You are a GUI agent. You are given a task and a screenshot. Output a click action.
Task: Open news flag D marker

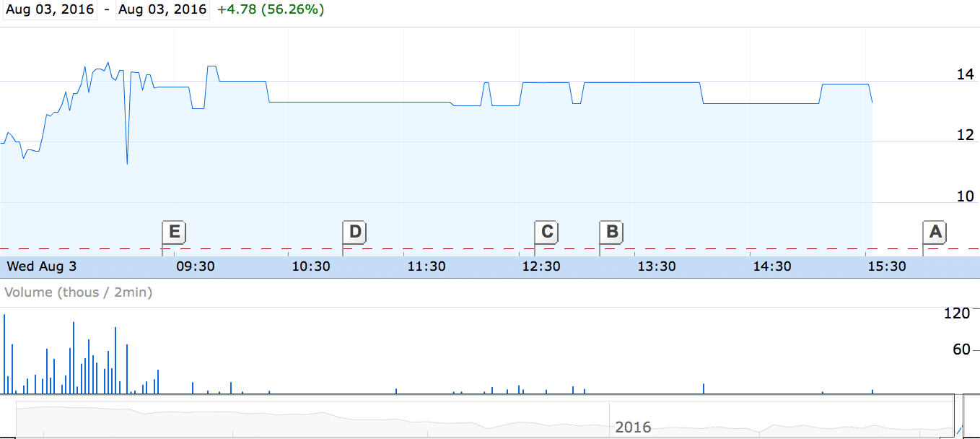(x=354, y=232)
